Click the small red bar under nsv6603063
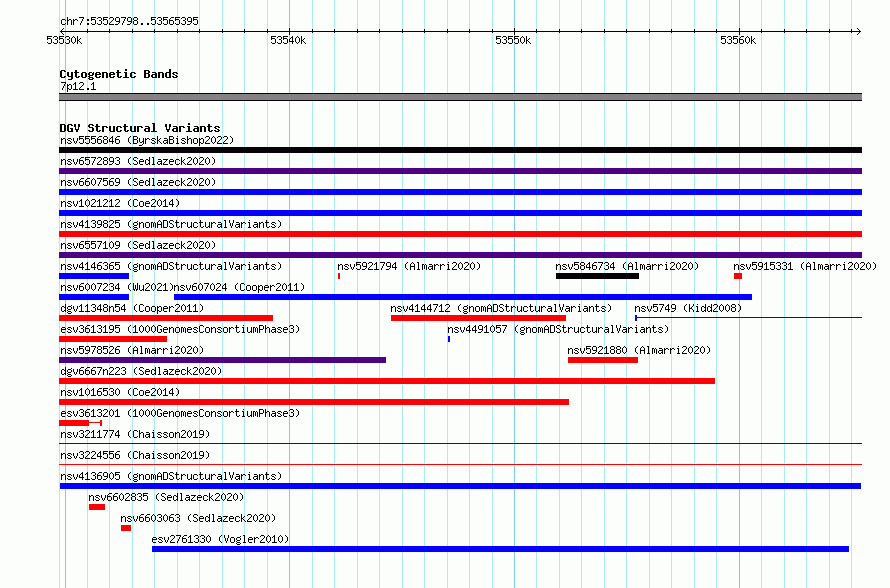 coord(126,528)
